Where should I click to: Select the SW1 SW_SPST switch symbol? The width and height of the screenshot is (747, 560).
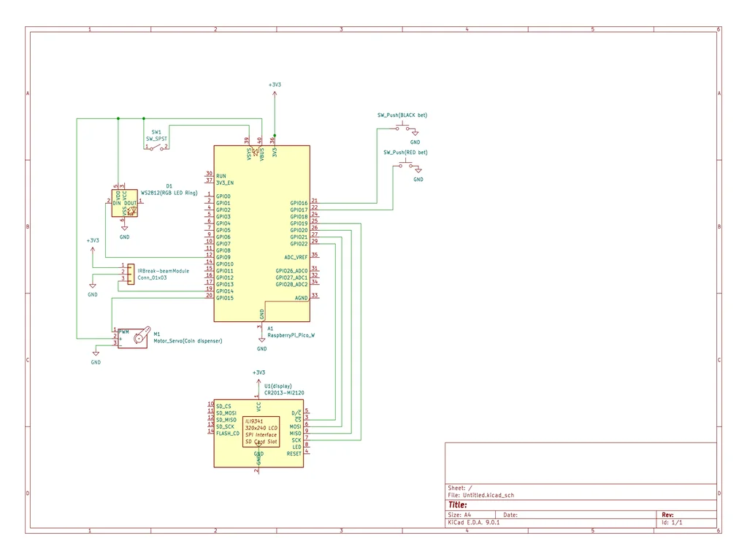coord(157,147)
